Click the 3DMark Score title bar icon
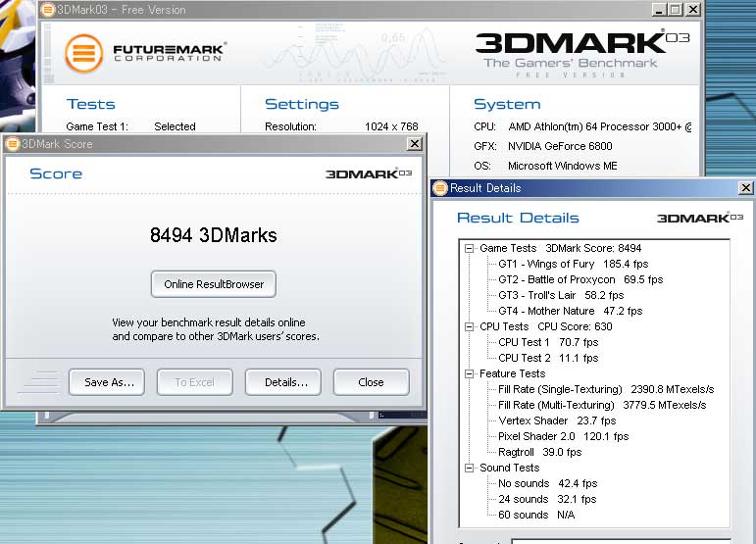The width and height of the screenshot is (756, 544). tap(13, 143)
